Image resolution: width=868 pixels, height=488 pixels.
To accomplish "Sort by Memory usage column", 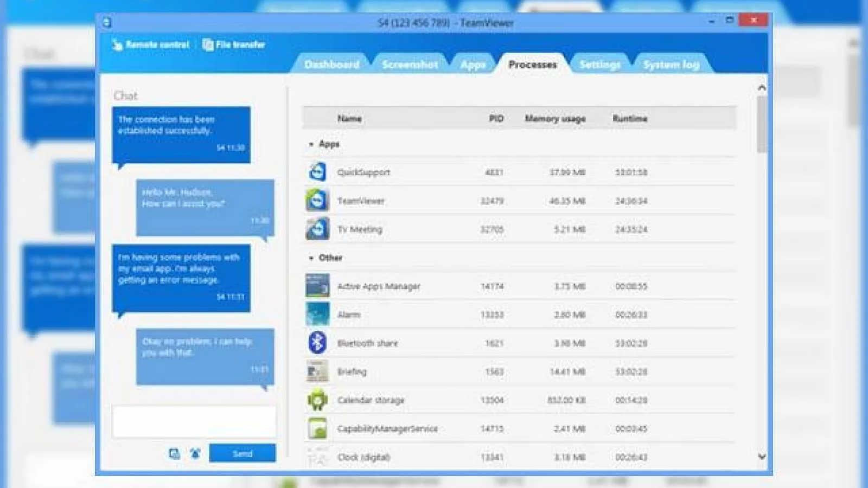I will tap(555, 118).
